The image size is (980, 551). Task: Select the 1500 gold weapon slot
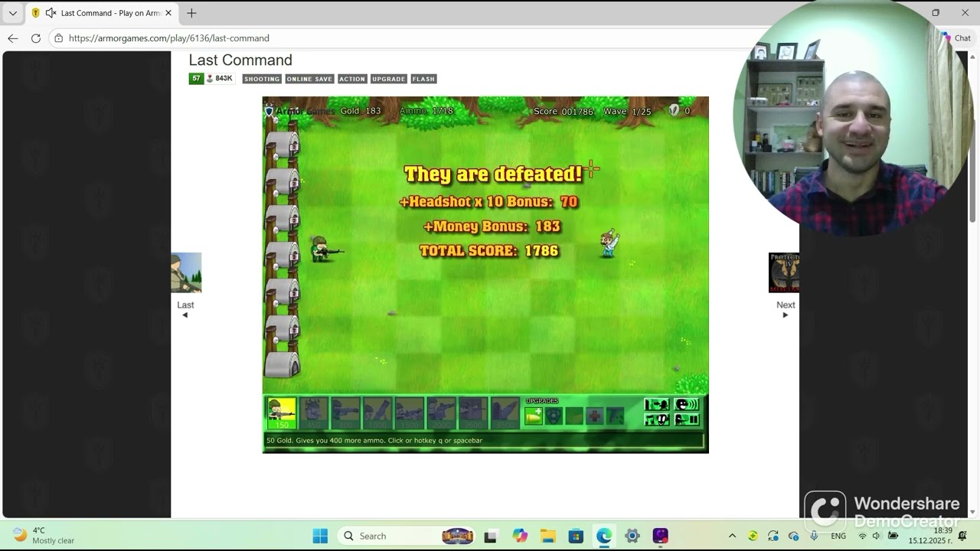[x=410, y=413]
